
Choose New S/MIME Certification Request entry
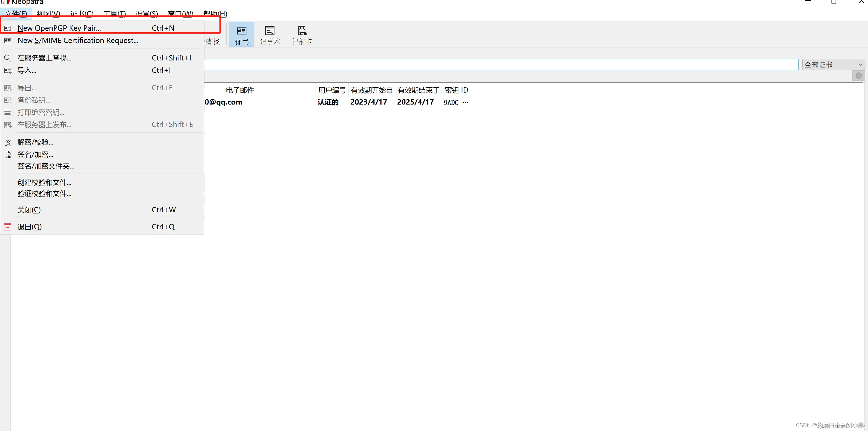coord(102,41)
